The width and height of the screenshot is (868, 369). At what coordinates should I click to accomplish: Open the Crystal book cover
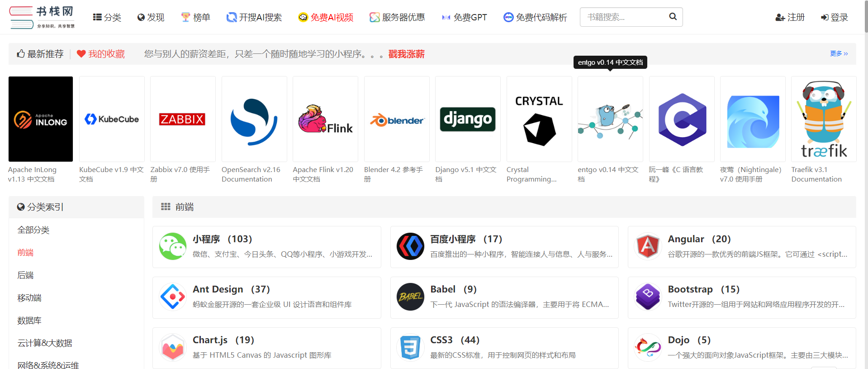(x=539, y=119)
